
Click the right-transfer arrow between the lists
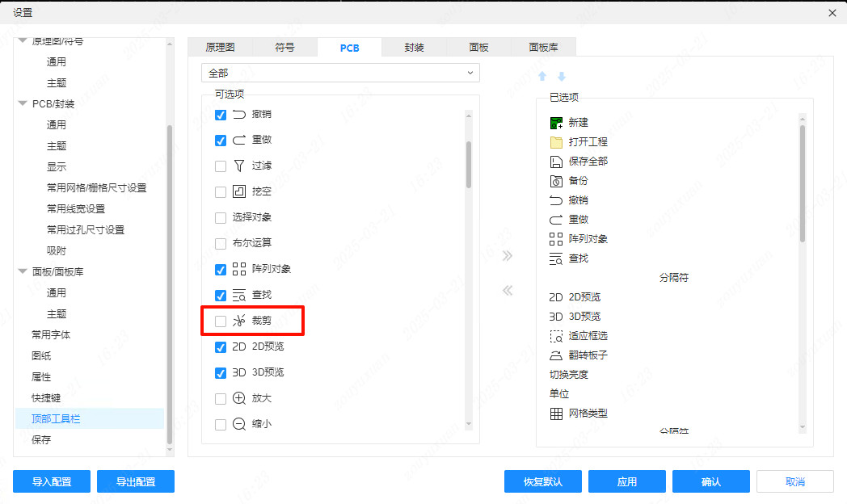507,256
